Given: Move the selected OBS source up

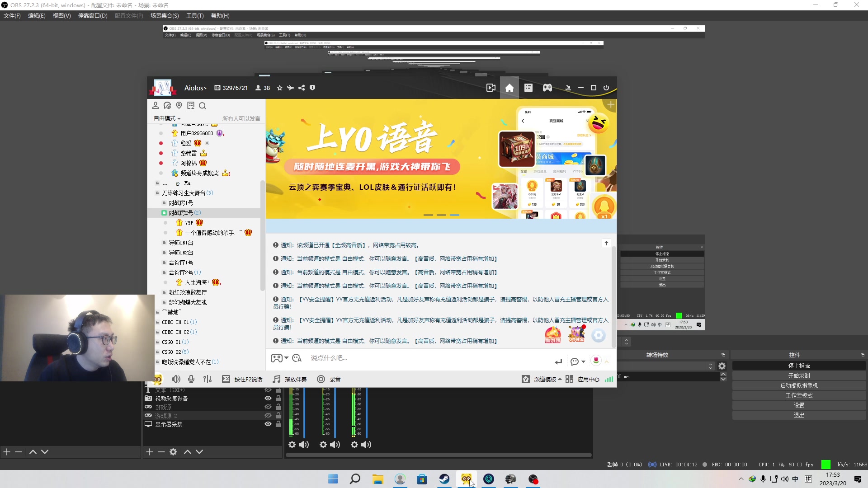Looking at the screenshot, I should 188,452.
